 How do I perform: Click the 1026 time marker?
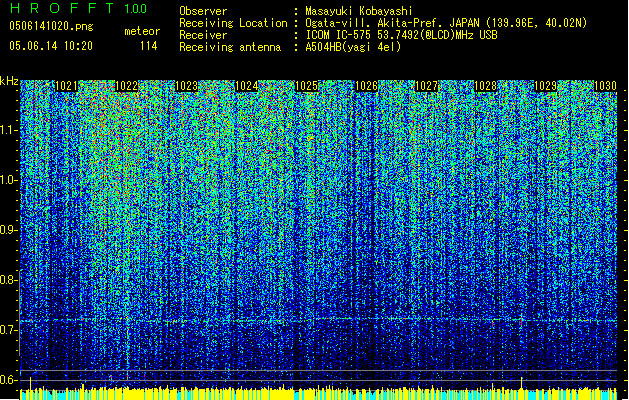pyautogui.click(x=367, y=87)
